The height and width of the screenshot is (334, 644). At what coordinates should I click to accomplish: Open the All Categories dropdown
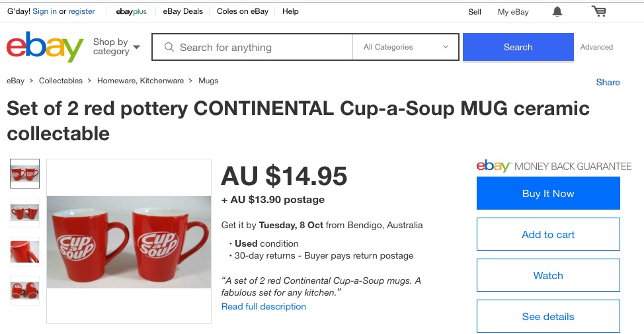(406, 47)
